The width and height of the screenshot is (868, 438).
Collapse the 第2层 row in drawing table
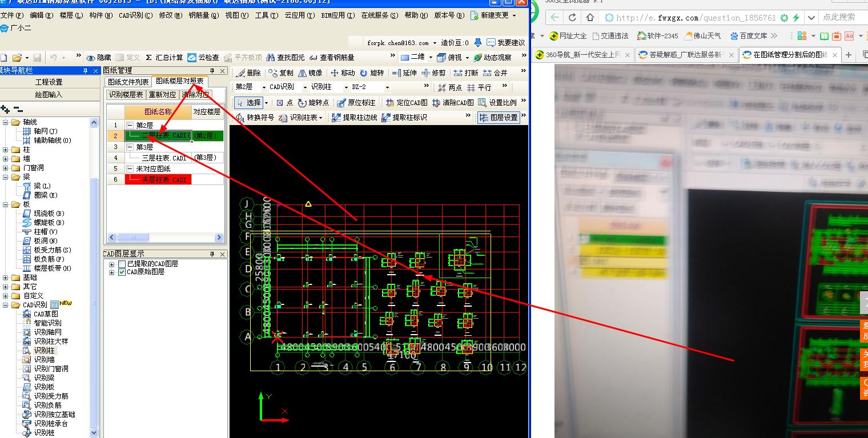point(130,125)
